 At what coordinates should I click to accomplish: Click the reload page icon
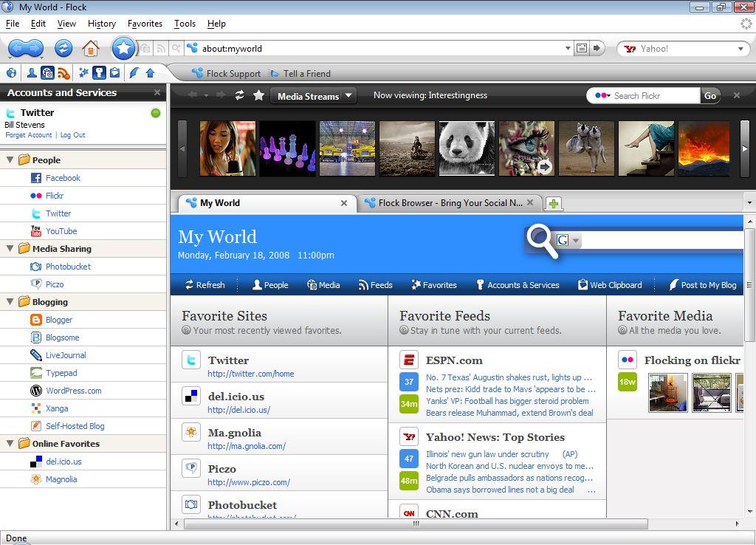[x=63, y=48]
